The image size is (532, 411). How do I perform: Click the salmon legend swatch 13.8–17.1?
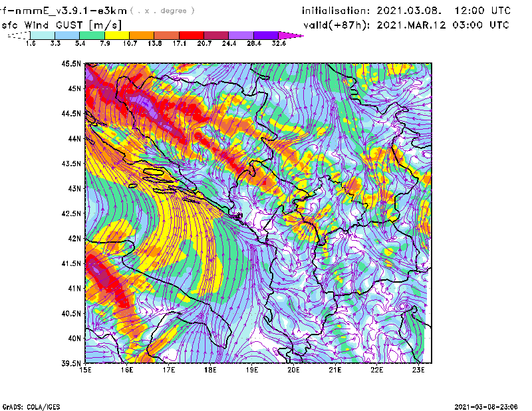point(167,35)
